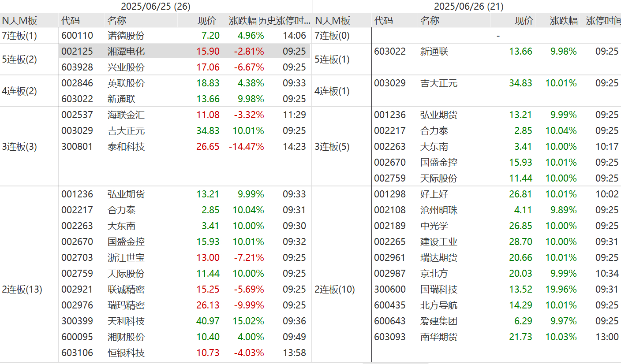Open stock 浙江世宝
Screen dimensions: 621x364
[x=126, y=258]
